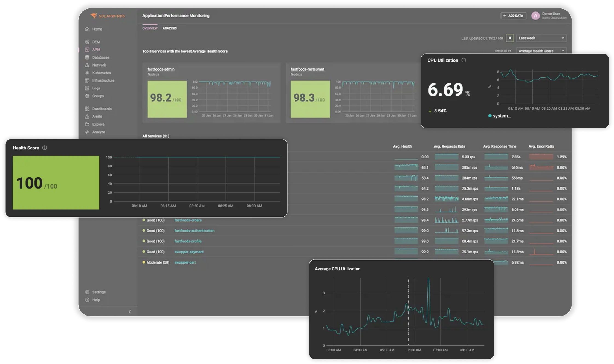
Task: Open Kubernetes in the sidebar
Action: pyautogui.click(x=98, y=73)
